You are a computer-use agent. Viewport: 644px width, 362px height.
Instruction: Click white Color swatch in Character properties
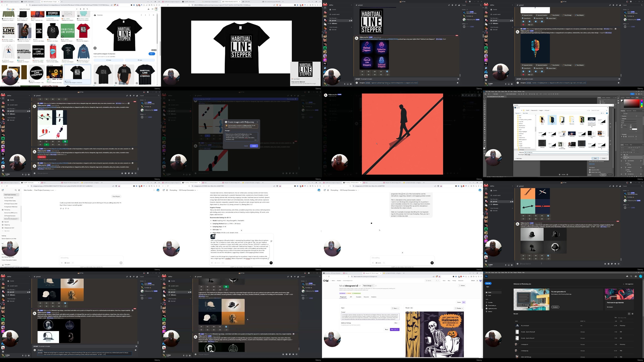[635, 129]
